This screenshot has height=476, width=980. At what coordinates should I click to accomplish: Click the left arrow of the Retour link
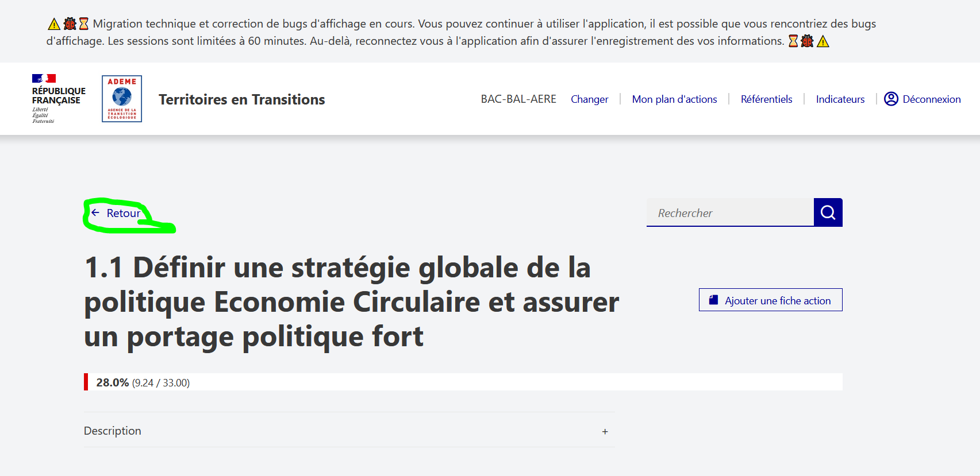[x=95, y=212]
